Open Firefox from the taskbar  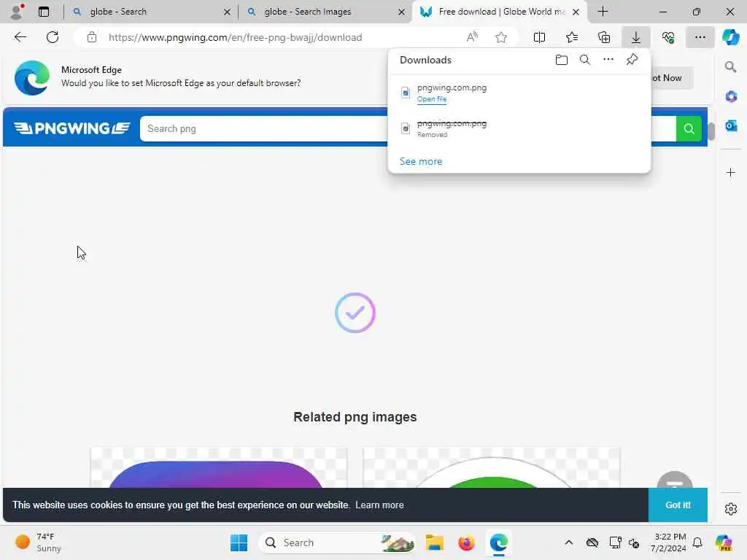point(466,542)
